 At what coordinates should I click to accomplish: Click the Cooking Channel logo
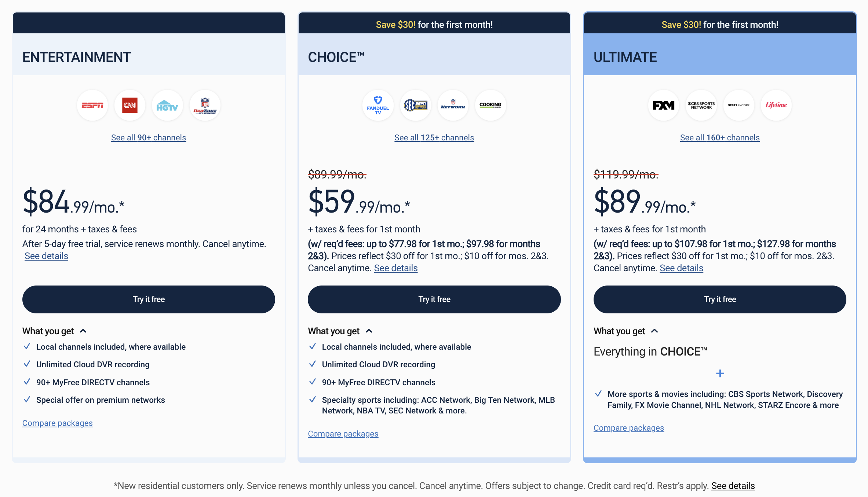coord(490,105)
